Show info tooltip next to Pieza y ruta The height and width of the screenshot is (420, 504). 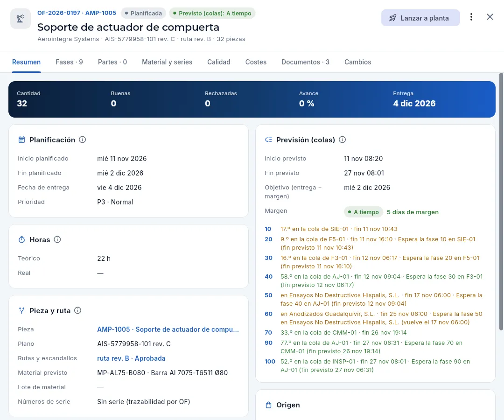[x=78, y=311]
